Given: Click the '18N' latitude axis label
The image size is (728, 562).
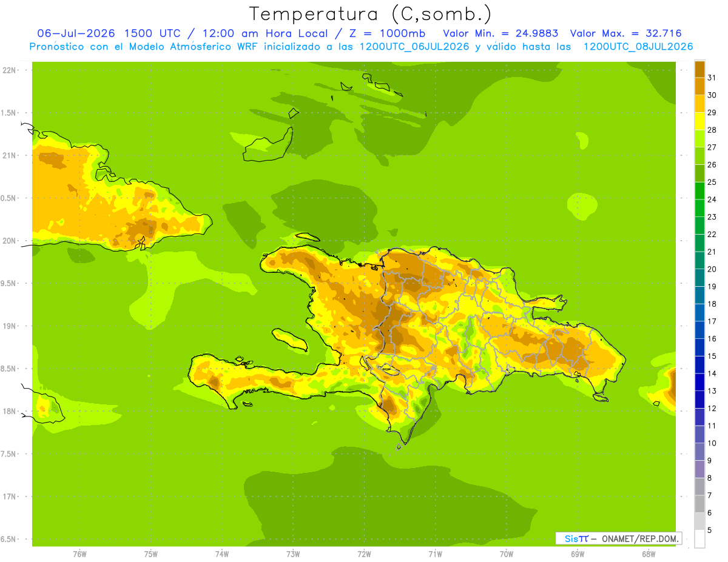Looking at the screenshot, I should (10, 411).
